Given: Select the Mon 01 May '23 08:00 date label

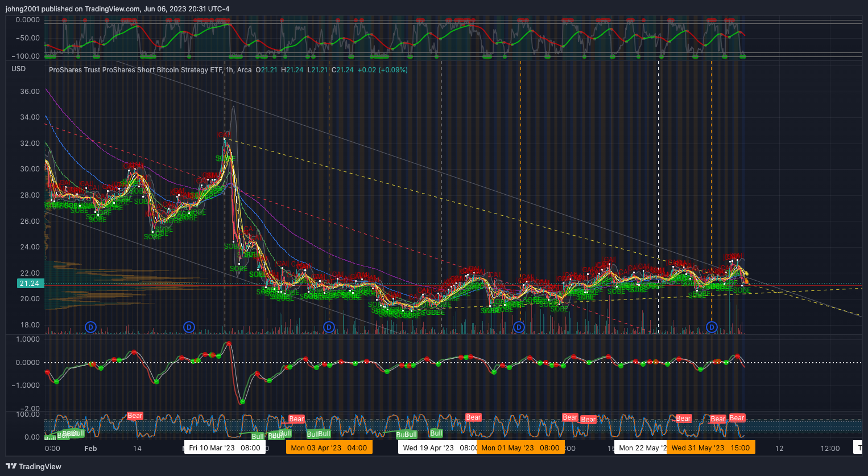Looking at the screenshot, I should point(520,448).
